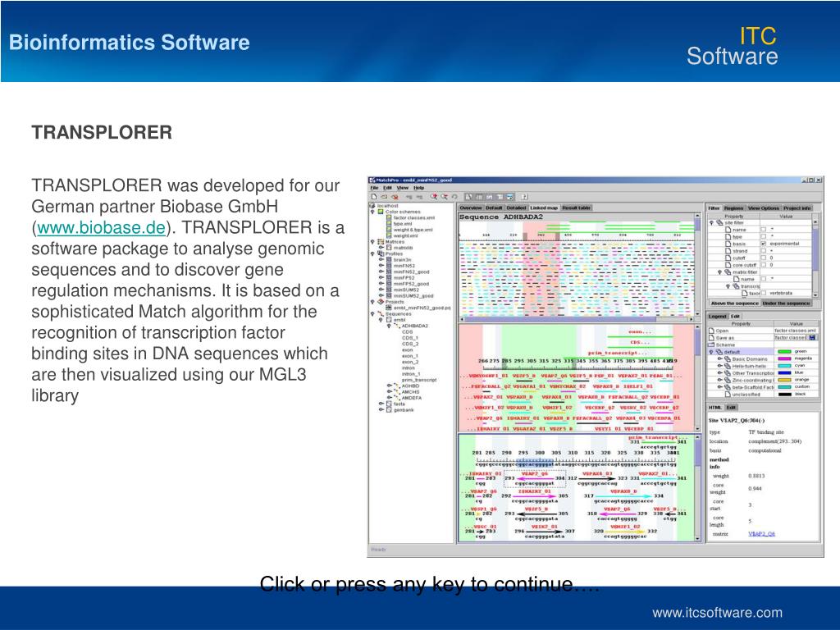Open the View Options tab
Screen dimensions: 840x630
click(x=764, y=208)
